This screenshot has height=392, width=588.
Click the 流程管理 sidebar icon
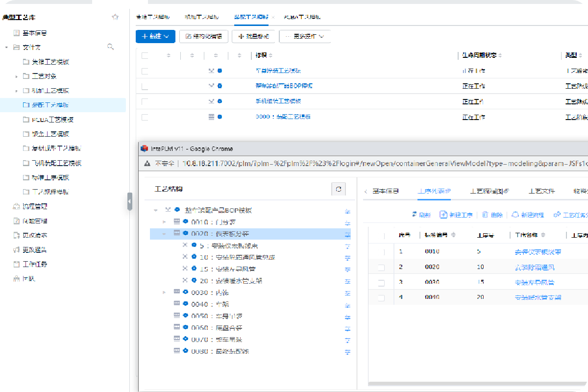16,206
